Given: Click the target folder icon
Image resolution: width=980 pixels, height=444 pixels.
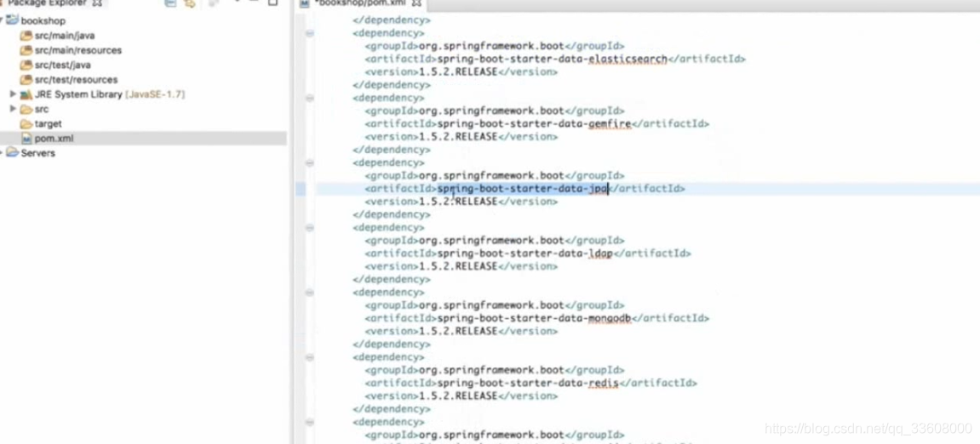Looking at the screenshot, I should pyautogui.click(x=26, y=123).
